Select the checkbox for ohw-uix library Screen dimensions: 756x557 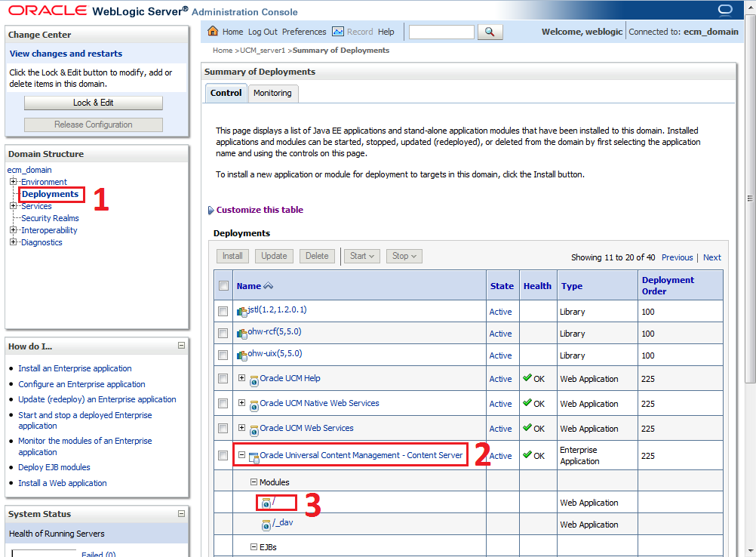pyautogui.click(x=223, y=355)
